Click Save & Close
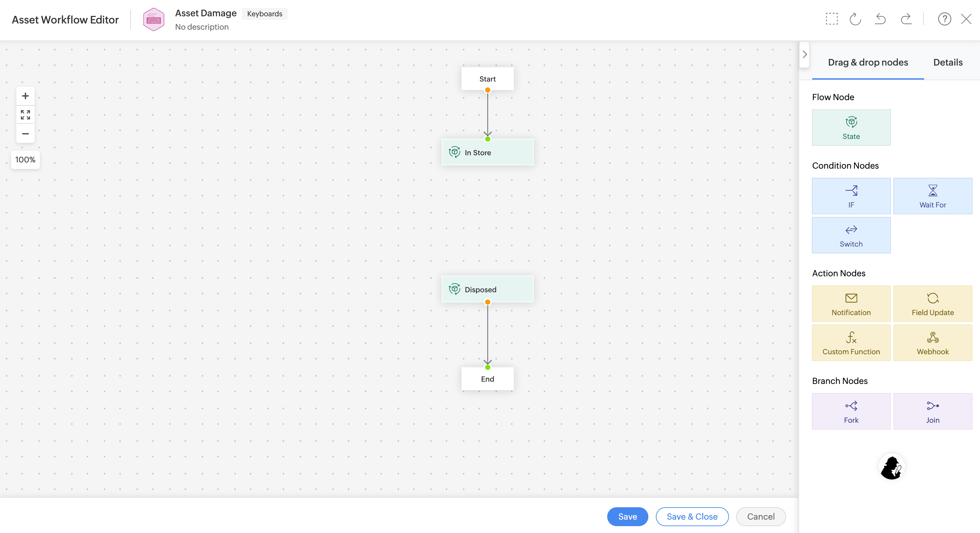Viewport: 980px width, 533px height. (692, 516)
